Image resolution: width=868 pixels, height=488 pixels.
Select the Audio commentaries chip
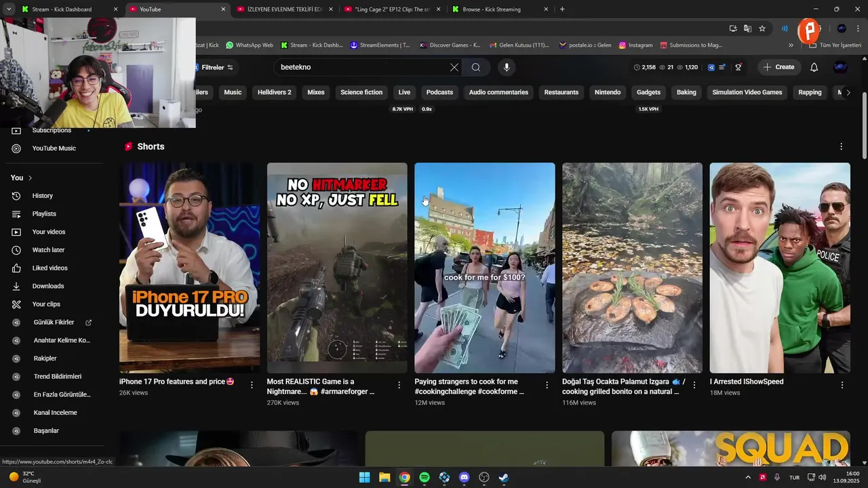coord(498,92)
